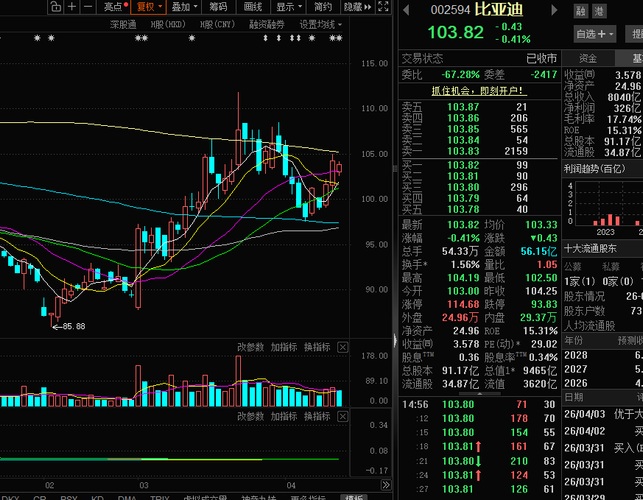
Task: Jump chart to latest with double-arrow icon
Action: (386, 485)
